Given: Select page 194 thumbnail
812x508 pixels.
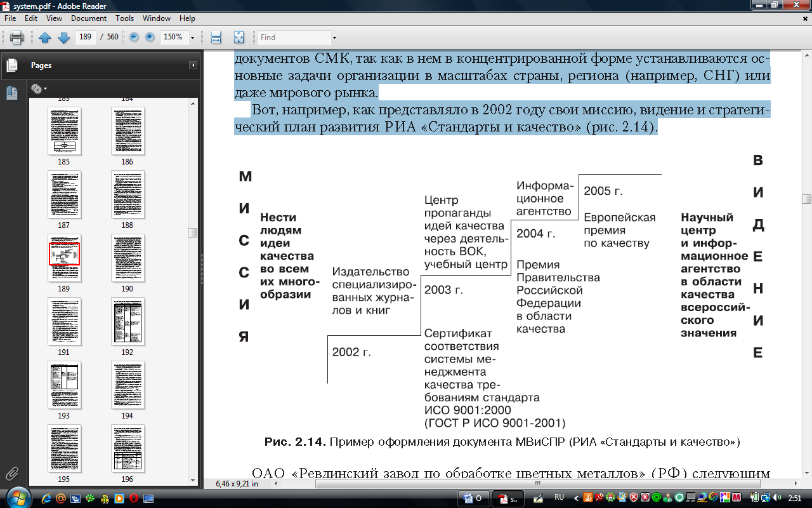Looking at the screenshot, I should point(128,385).
